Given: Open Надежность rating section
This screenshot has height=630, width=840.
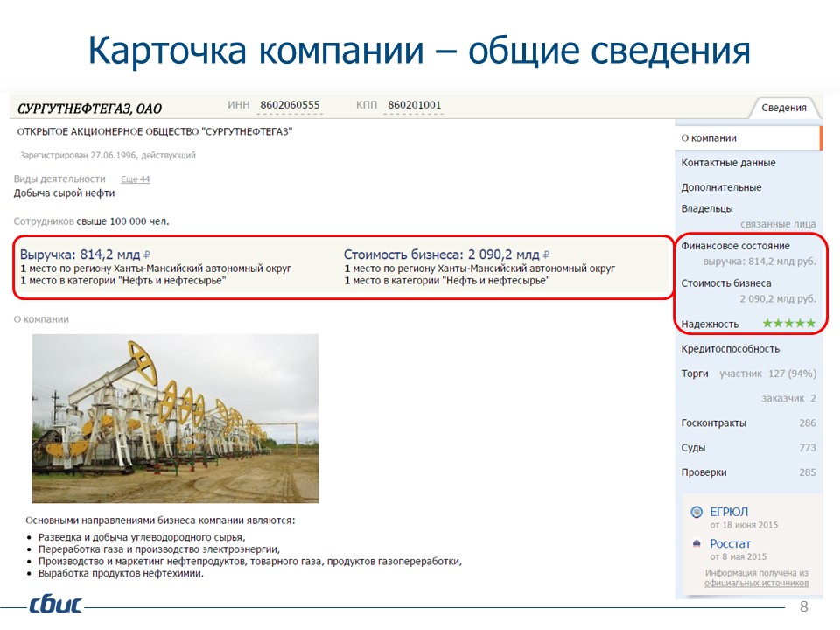Looking at the screenshot, I should (x=710, y=324).
